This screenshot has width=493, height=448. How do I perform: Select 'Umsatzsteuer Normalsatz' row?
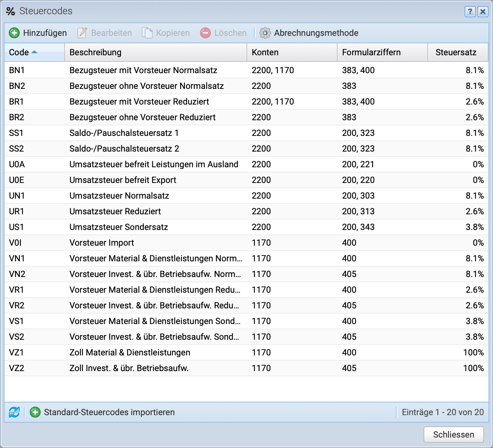tap(246, 196)
